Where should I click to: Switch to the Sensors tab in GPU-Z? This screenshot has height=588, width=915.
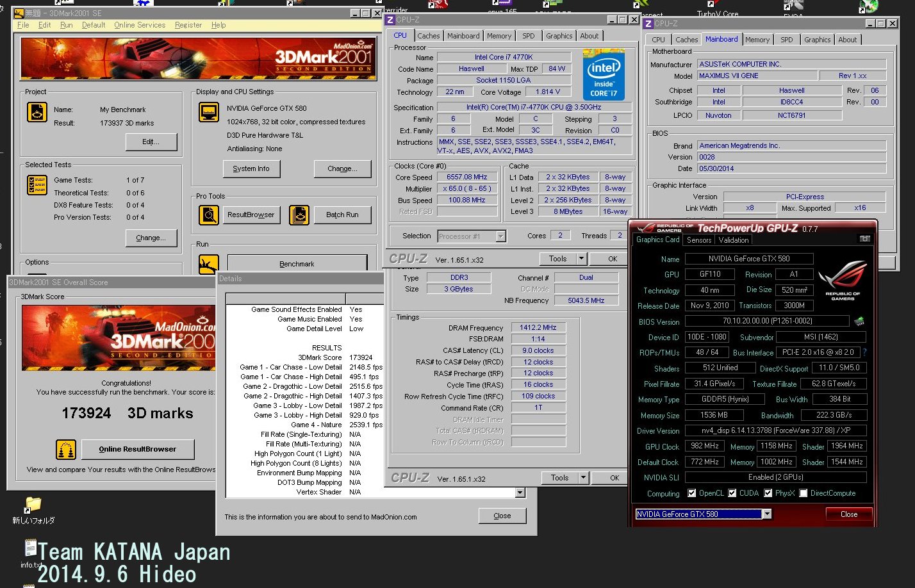699,240
